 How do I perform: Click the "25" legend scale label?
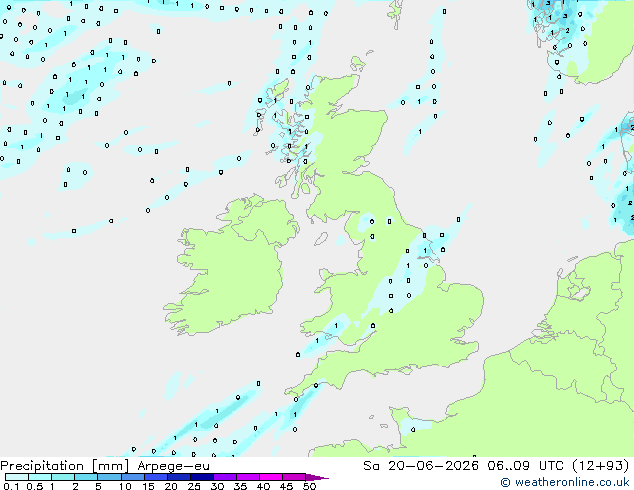pyautogui.click(x=194, y=486)
